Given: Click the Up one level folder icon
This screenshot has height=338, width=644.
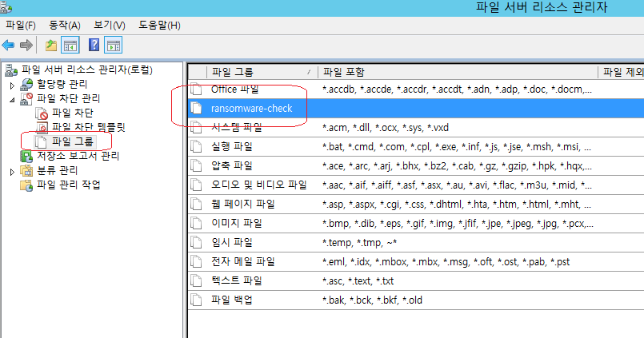Looking at the screenshot, I should pyautogui.click(x=51, y=45).
